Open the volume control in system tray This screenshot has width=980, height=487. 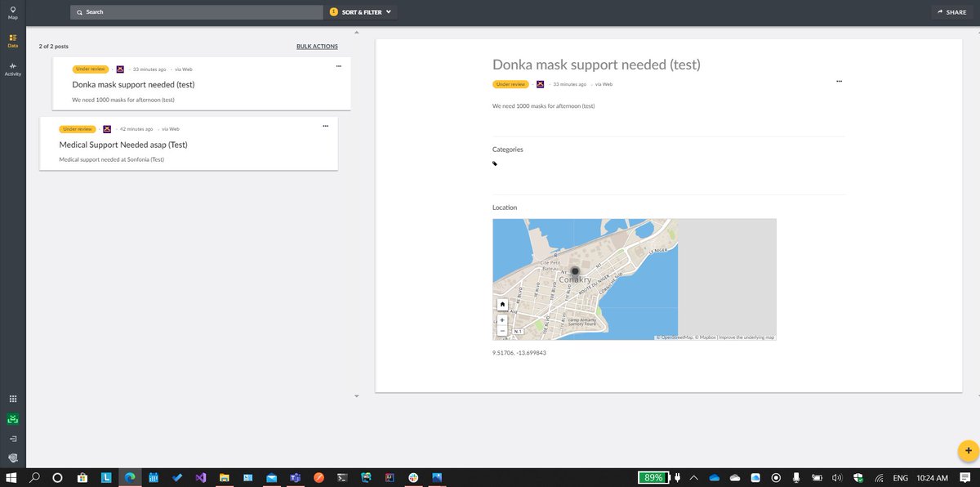(837, 477)
